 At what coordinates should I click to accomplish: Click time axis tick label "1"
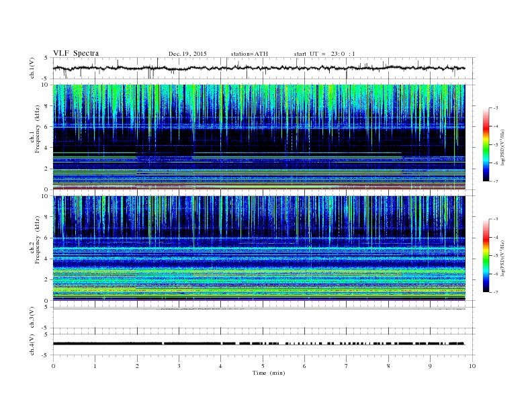click(95, 366)
